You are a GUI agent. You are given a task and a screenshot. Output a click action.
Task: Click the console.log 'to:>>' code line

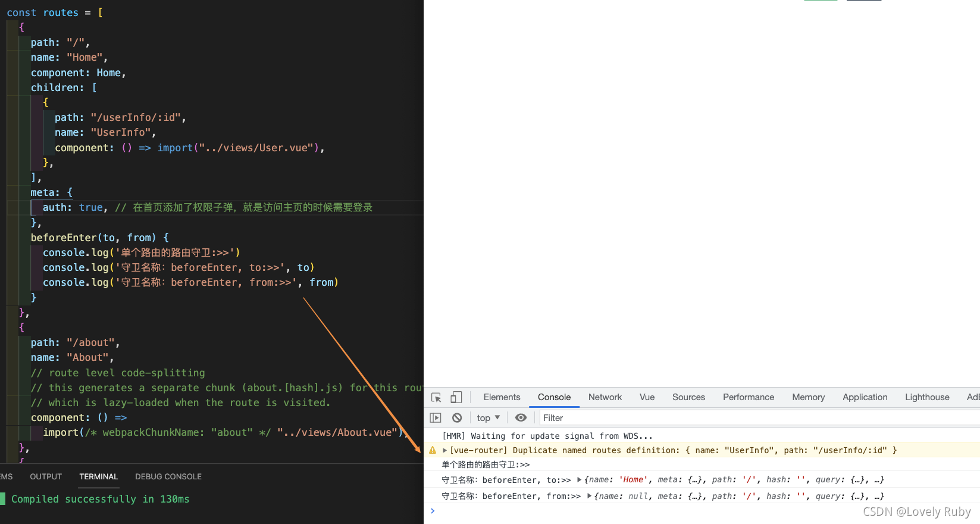[x=179, y=267]
